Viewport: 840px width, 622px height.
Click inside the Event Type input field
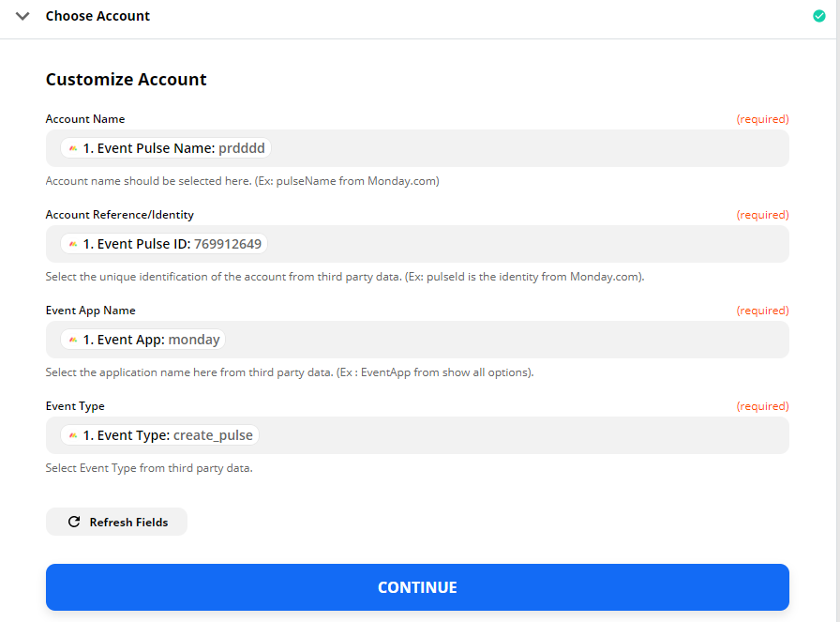click(x=417, y=435)
